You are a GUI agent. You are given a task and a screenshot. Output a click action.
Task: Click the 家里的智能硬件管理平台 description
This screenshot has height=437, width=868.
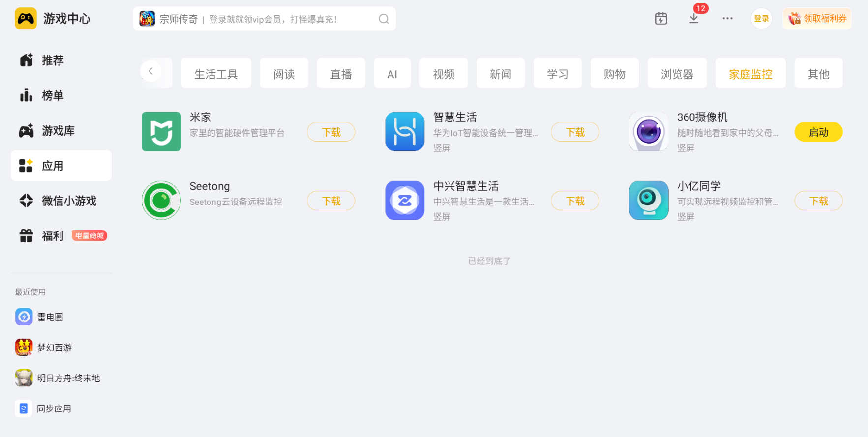[237, 133]
